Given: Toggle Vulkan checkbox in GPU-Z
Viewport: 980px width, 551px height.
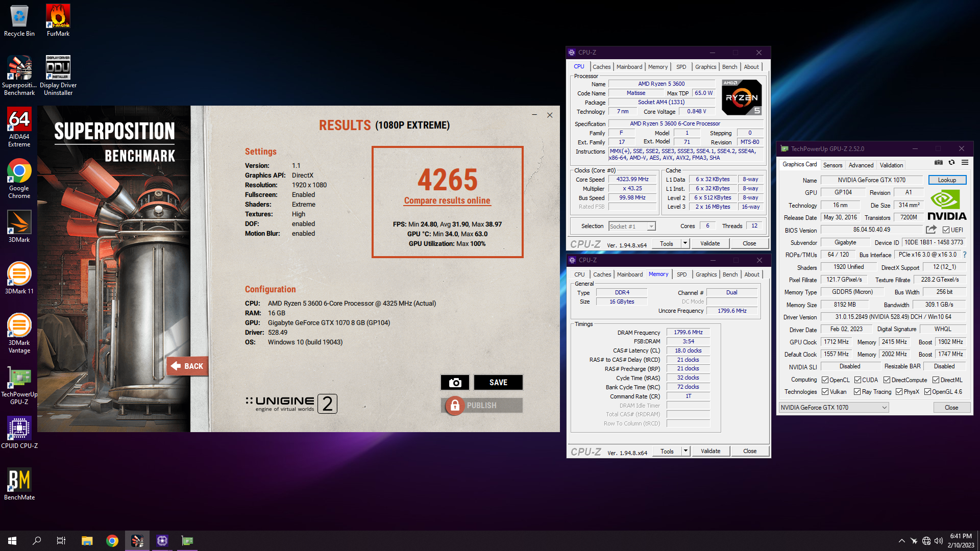Looking at the screenshot, I should tap(825, 392).
